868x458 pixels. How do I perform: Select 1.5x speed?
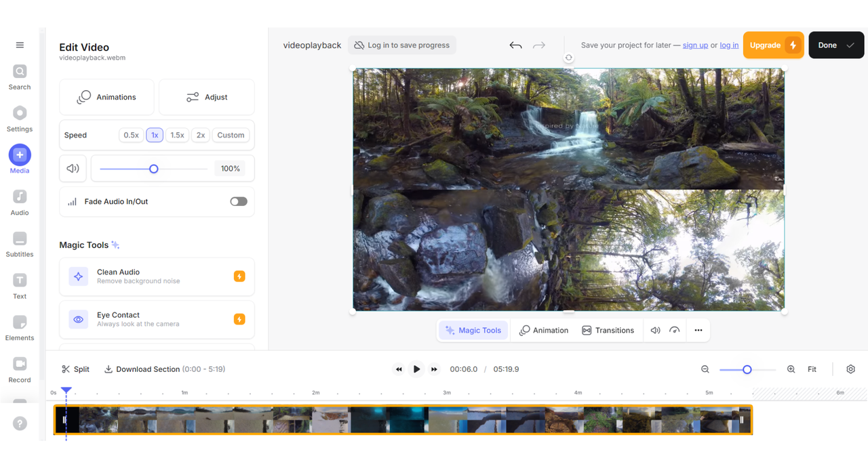177,135
